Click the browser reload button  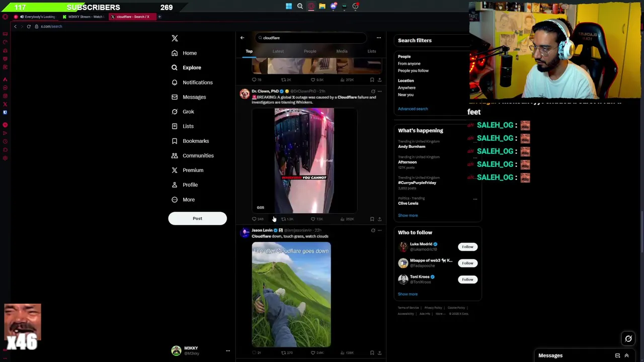[x=29, y=26]
